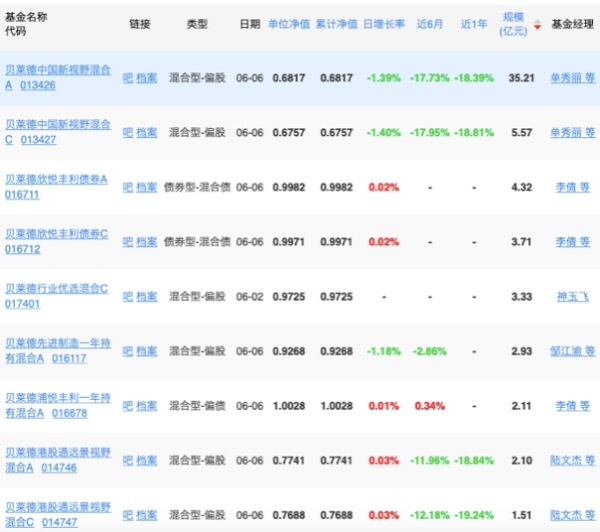Select the 混合型-偏债 type cell

[x=197, y=406]
